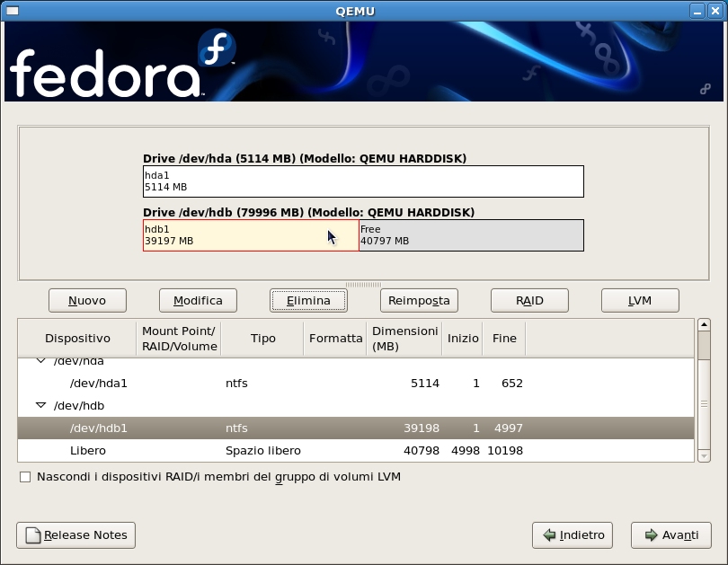Sort by the Tipo column header
Viewport: 728px width, 565px height.
[x=262, y=338]
